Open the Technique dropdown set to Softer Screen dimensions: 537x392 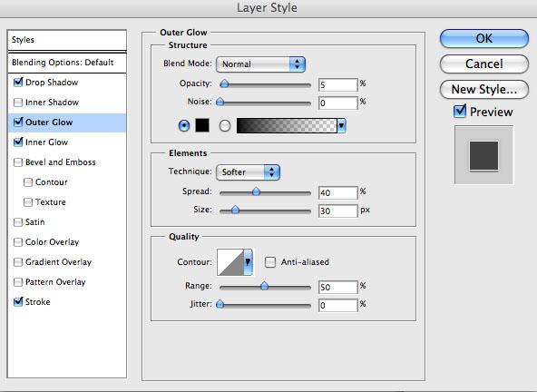tap(248, 172)
